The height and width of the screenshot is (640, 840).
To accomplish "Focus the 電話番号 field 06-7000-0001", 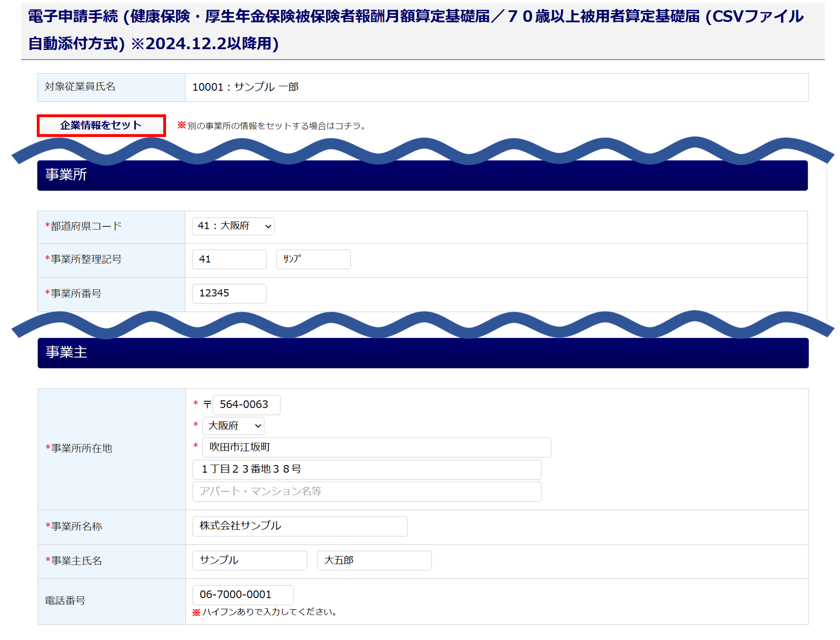I will pyautogui.click(x=243, y=595).
